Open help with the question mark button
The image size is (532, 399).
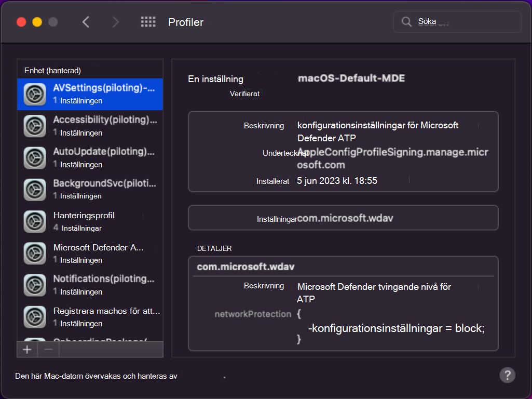507,375
